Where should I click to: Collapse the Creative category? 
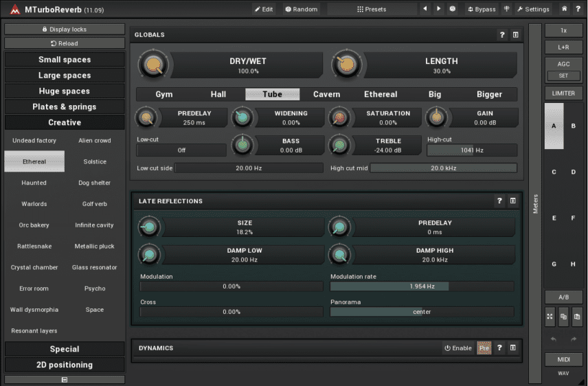pos(65,123)
